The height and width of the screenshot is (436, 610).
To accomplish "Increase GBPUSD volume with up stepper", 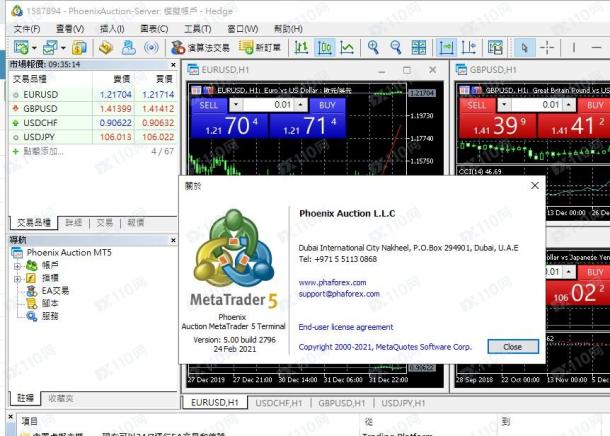I will [x=569, y=105].
